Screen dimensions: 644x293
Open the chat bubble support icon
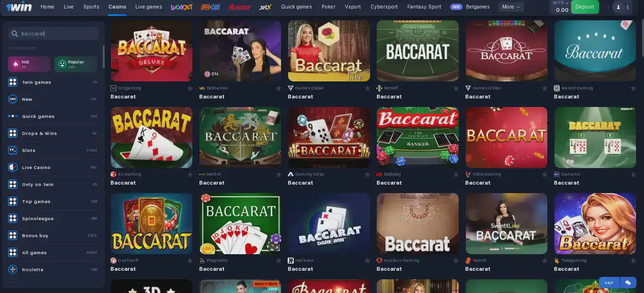(x=628, y=283)
